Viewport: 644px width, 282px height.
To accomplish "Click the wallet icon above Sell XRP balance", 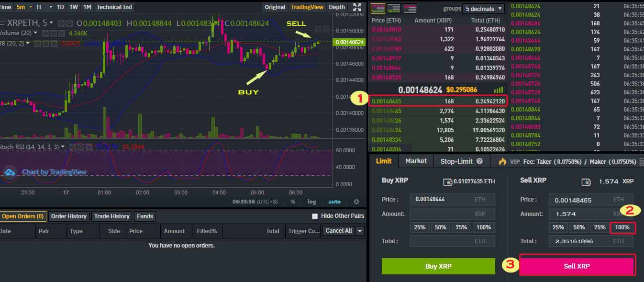I will 586,181.
